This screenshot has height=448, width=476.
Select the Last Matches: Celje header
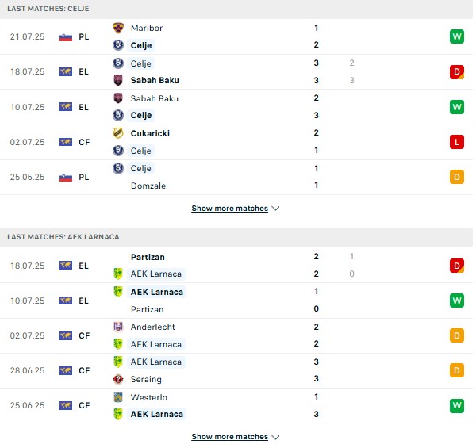click(48, 9)
